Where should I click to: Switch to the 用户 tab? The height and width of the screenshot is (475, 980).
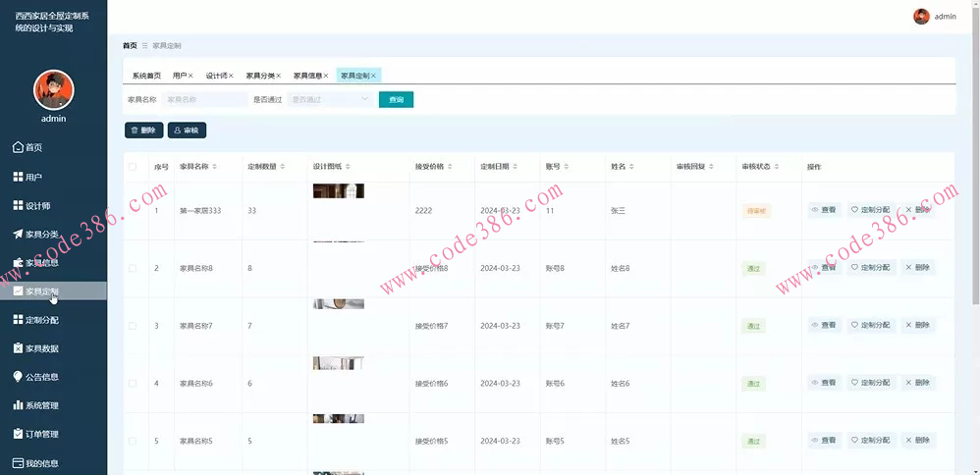(x=180, y=76)
